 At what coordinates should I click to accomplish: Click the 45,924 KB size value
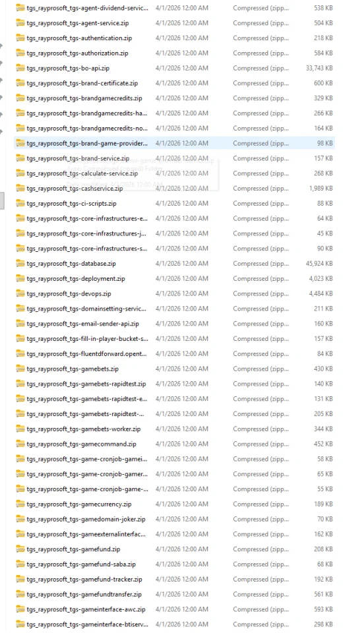click(319, 264)
